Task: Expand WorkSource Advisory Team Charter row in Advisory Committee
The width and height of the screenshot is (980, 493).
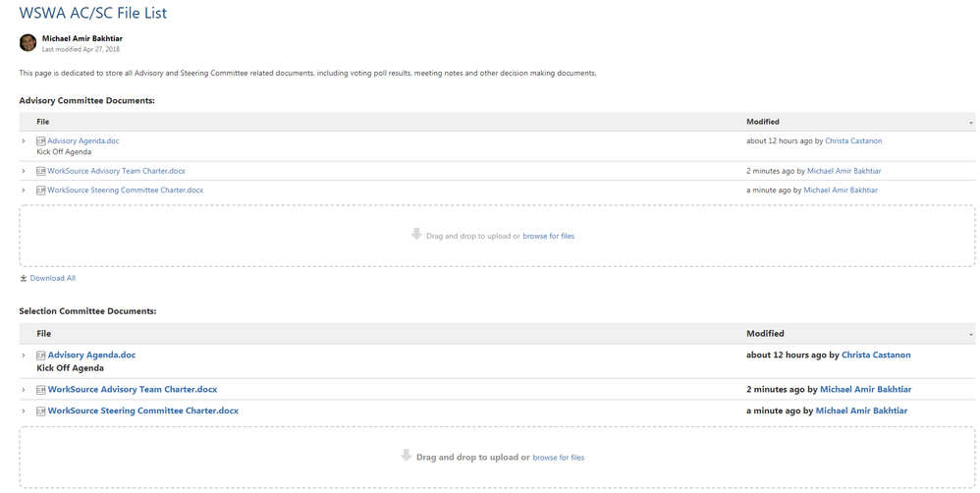Action: click(x=24, y=171)
